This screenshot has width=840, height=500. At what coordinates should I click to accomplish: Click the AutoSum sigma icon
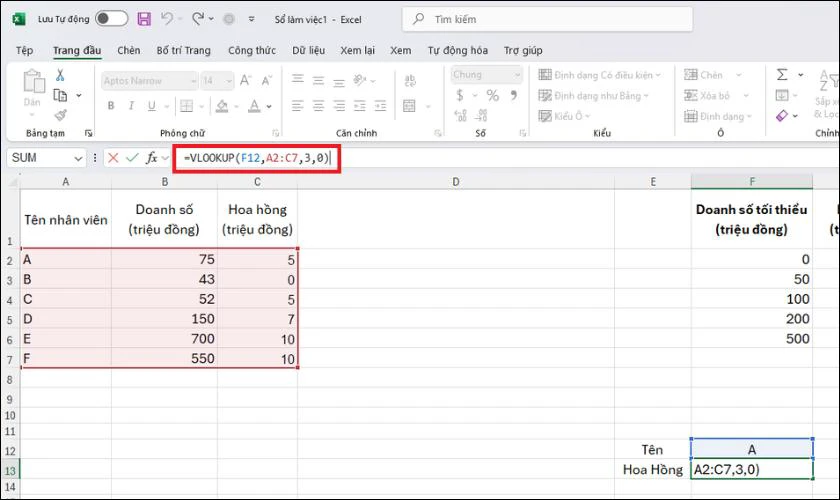[782, 74]
